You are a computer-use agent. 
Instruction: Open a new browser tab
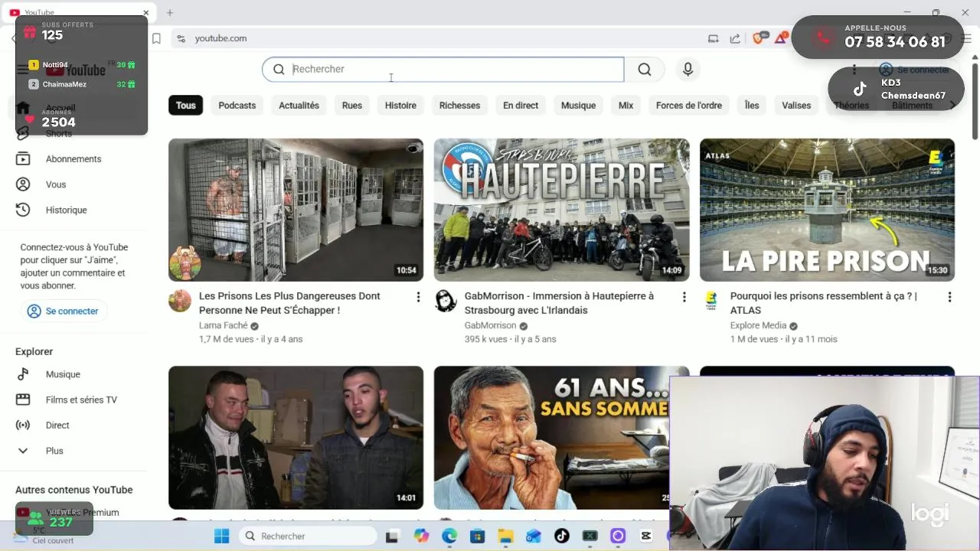tap(170, 13)
